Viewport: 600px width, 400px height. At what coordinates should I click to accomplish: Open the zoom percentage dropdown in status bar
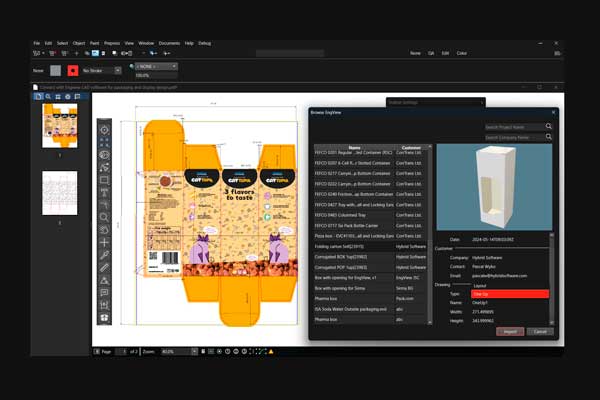click(x=194, y=351)
